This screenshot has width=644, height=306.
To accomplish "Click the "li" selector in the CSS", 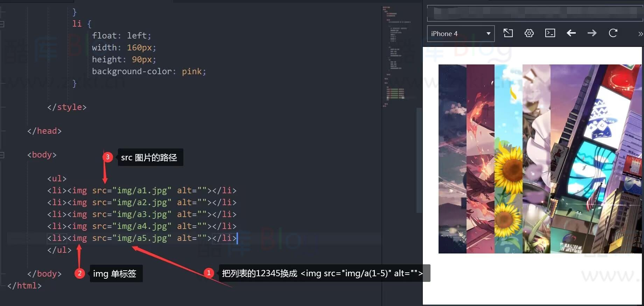I will [77, 24].
